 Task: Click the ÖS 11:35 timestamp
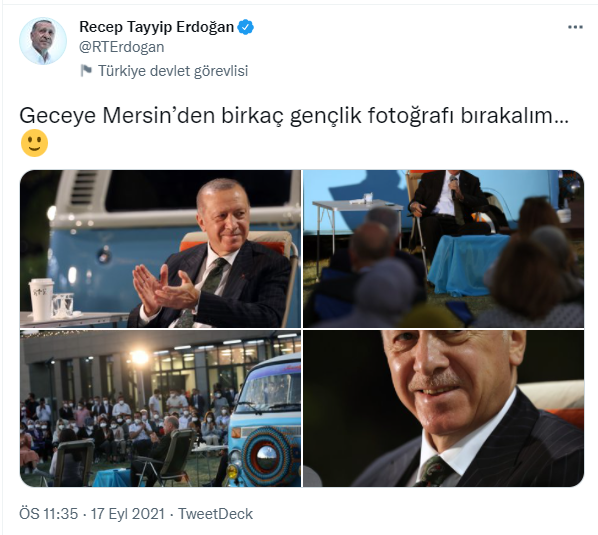pos(48,514)
